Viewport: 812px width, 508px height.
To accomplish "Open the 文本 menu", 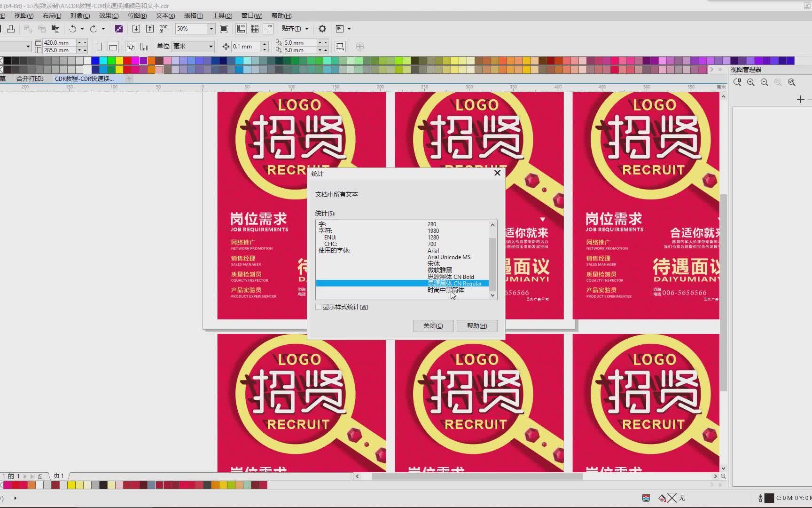I will point(165,16).
